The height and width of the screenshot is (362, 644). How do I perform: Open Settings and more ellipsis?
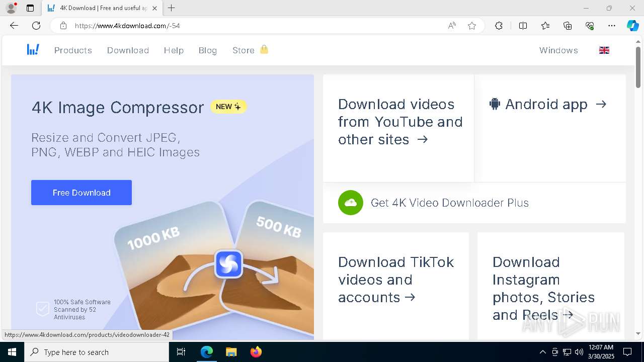pos(612,26)
